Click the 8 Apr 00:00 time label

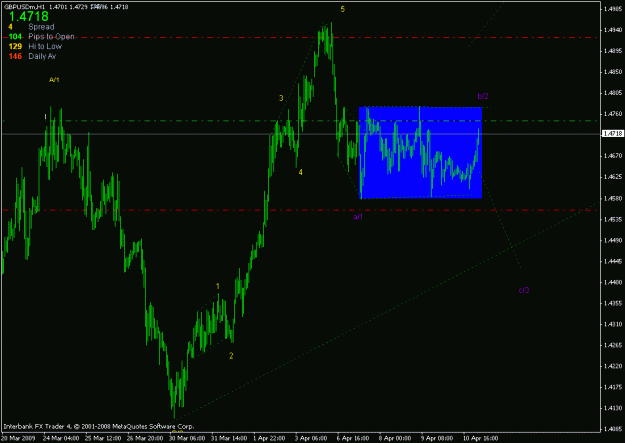395,438
